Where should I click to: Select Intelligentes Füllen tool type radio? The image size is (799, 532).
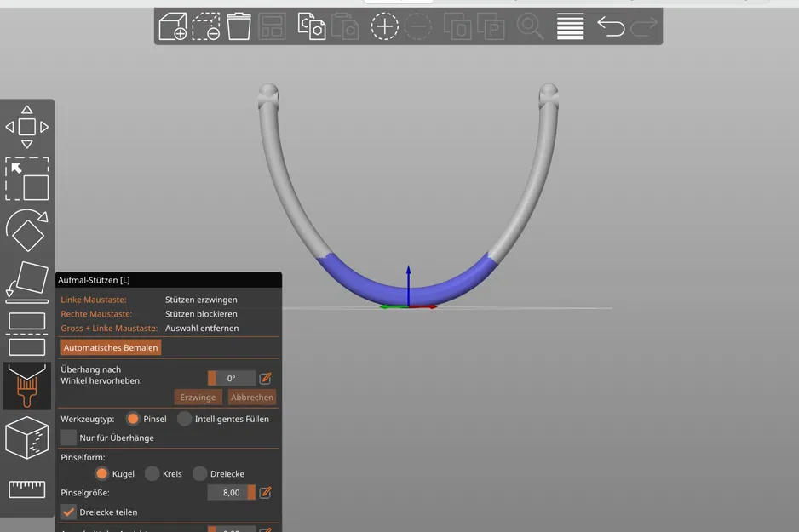pyautogui.click(x=185, y=419)
